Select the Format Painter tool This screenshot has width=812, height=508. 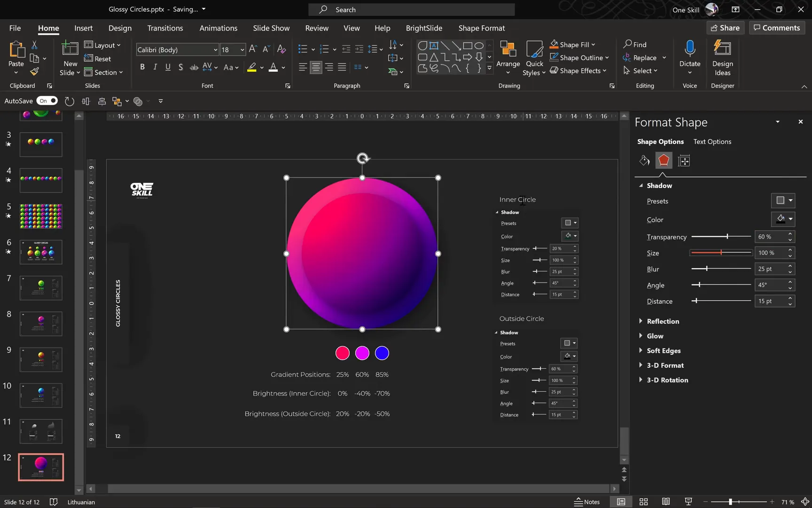(x=34, y=71)
